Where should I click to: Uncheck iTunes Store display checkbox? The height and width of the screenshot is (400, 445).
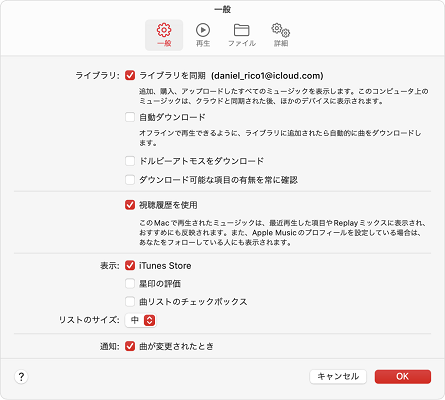pyautogui.click(x=130, y=265)
